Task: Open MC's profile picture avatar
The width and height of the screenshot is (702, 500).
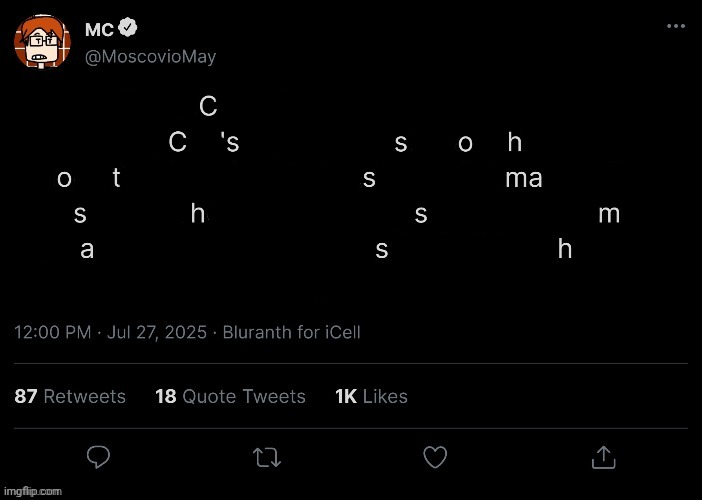Action: [x=41, y=43]
